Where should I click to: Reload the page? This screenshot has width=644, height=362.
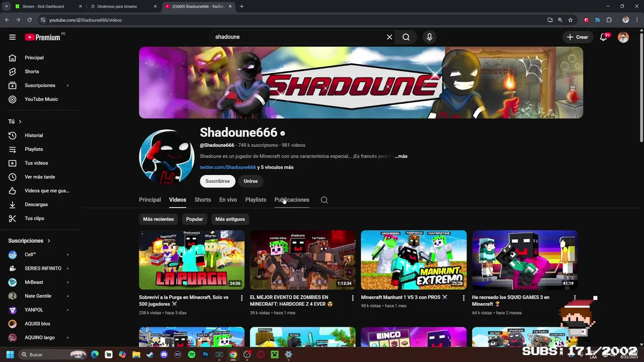point(29,20)
